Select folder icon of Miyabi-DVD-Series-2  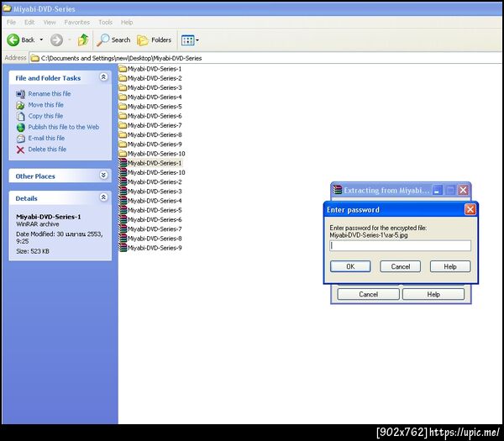[x=123, y=78]
